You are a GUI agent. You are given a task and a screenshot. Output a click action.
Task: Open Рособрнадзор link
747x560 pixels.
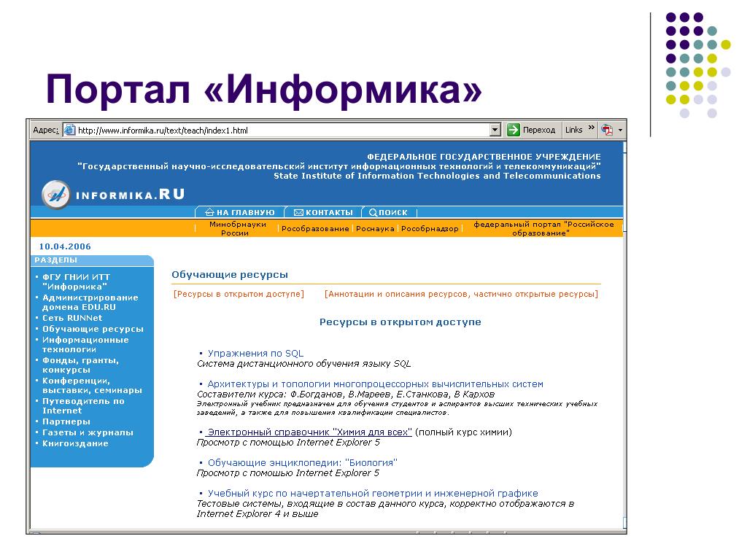pyautogui.click(x=430, y=228)
